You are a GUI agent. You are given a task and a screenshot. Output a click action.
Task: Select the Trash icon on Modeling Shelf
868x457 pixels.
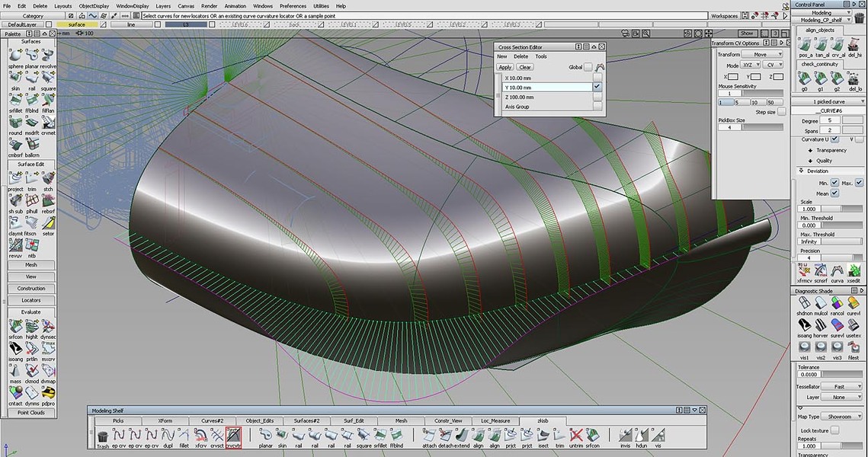point(102,436)
